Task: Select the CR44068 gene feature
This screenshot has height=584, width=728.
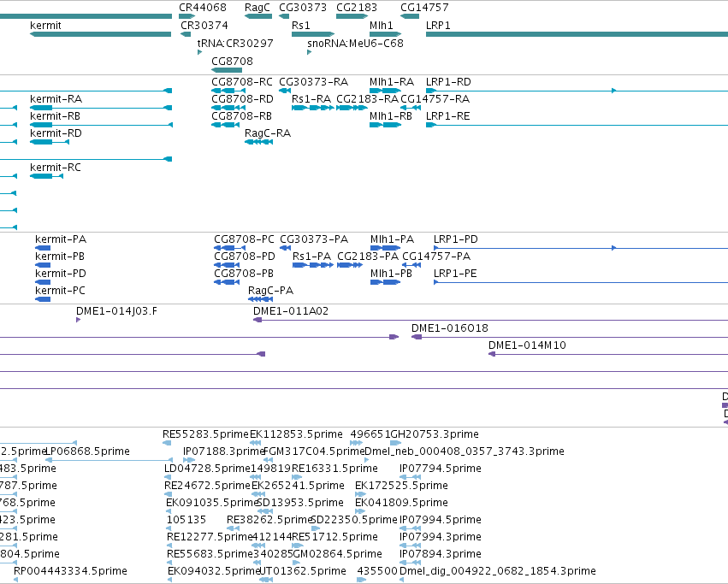Action: coord(186,16)
